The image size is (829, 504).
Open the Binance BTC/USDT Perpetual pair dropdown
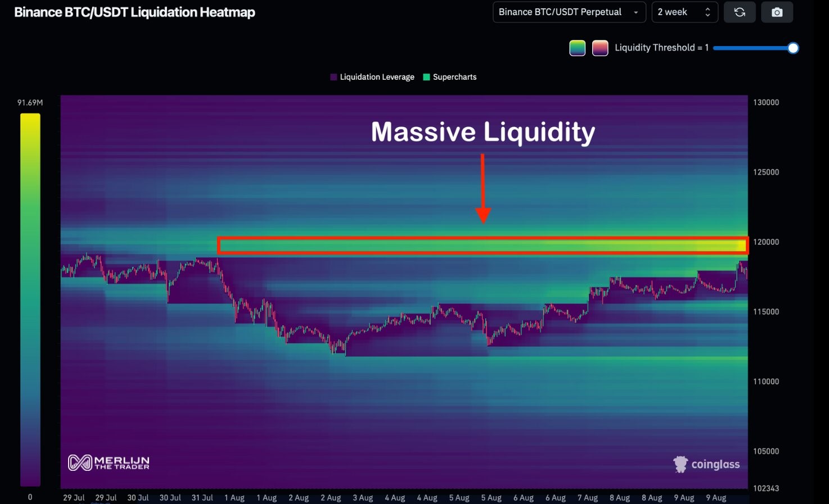pos(569,12)
